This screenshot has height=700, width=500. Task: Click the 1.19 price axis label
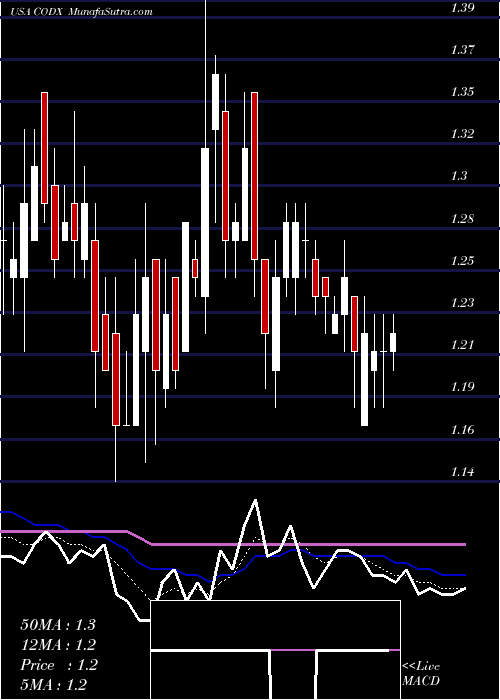click(462, 388)
